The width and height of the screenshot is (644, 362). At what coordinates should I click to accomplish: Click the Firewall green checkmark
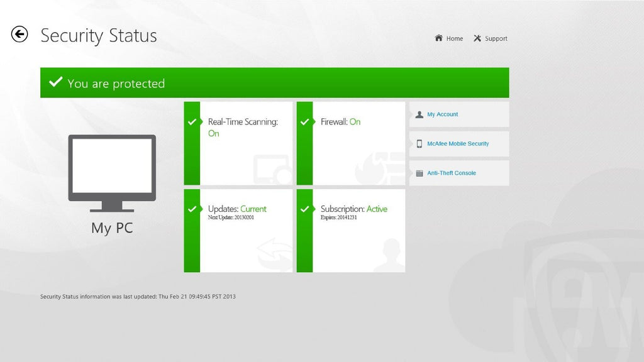click(304, 122)
